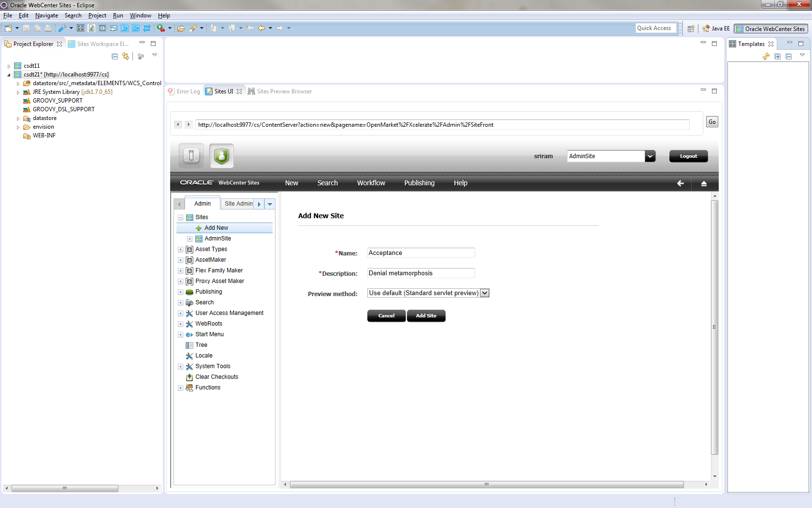This screenshot has height=508, width=812.
Task: Switch to Sites Workspace tab
Action: [x=98, y=44]
